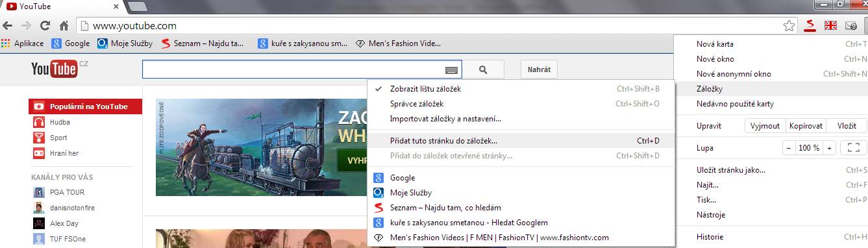Image resolution: width=868 pixels, height=248 pixels.
Task: Select Najít... in Chrome menu
Action: pyautogui.click(x=771, y=185)
